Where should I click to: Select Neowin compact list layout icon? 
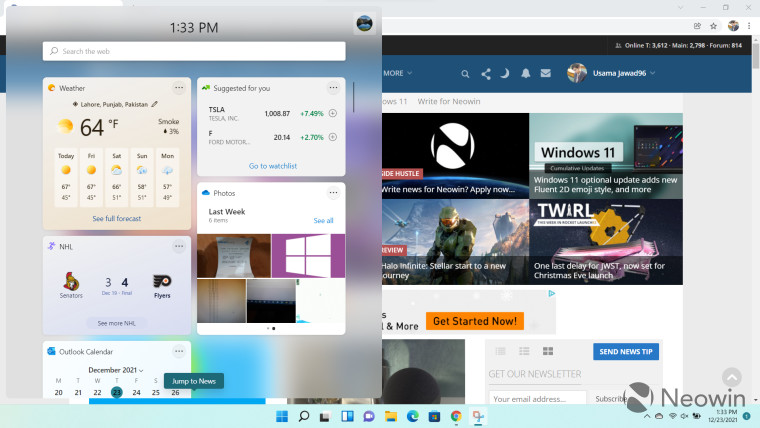point(501,351)
